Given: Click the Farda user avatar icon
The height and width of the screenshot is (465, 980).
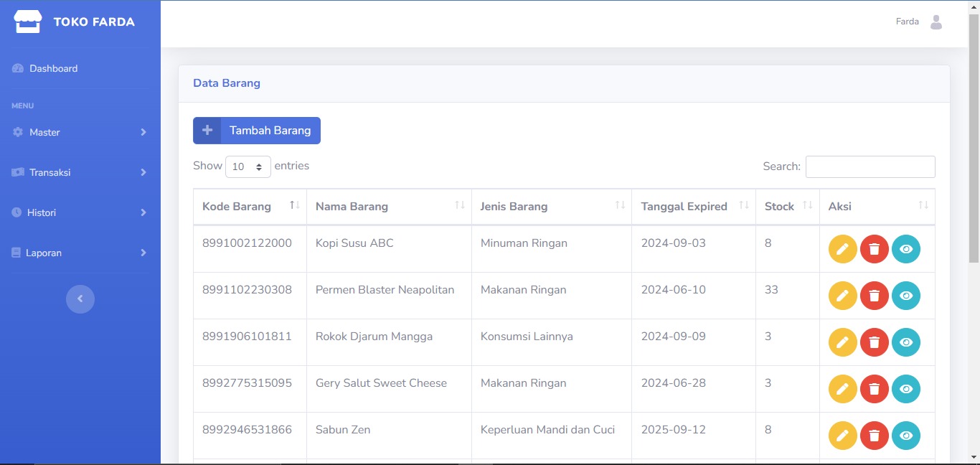Looking at the screenshot, I should tap(936, 22).
